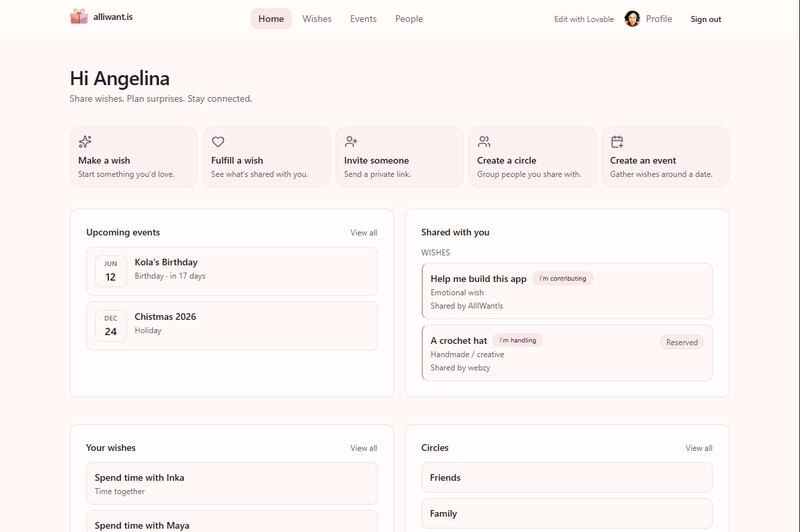The image size is (800, 532).
Task: Open the Home tab
Action: pos(271,19)
